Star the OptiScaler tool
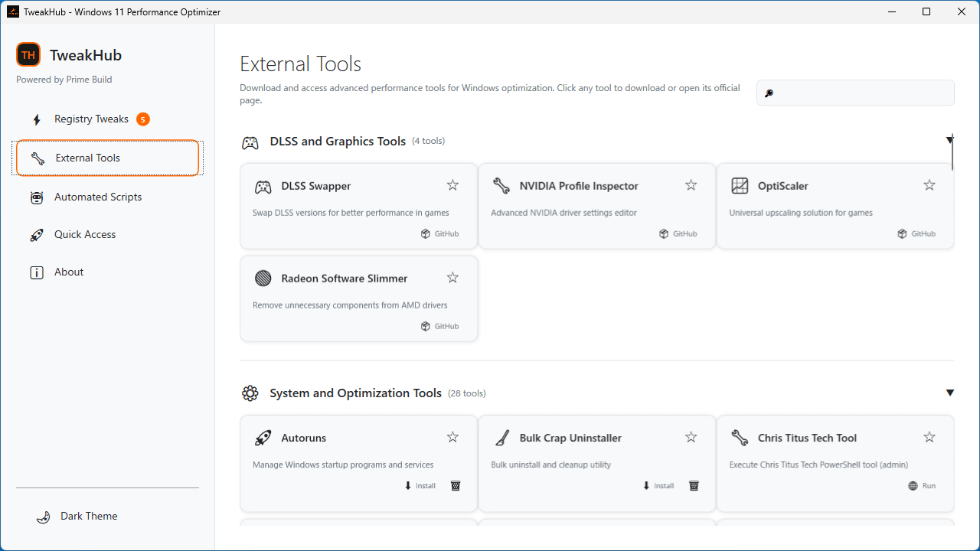The height and width of the screenshot is (551, 980). point(929,185)
